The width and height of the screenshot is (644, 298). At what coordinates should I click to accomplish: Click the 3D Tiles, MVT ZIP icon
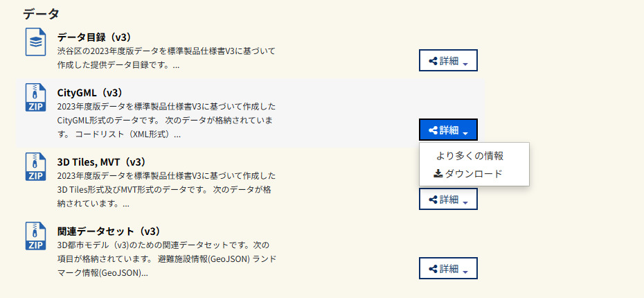coord(36,167)
